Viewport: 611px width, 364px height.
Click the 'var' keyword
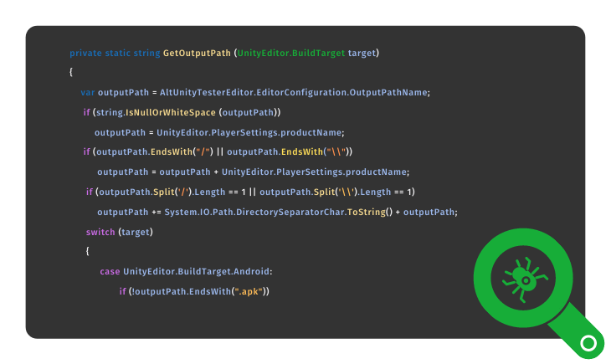pos(88,92)
